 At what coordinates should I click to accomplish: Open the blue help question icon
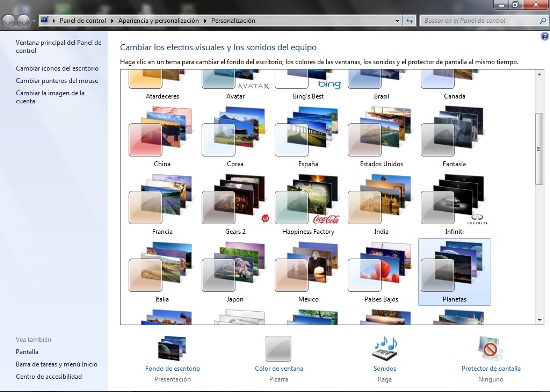(x=544, y=36)
